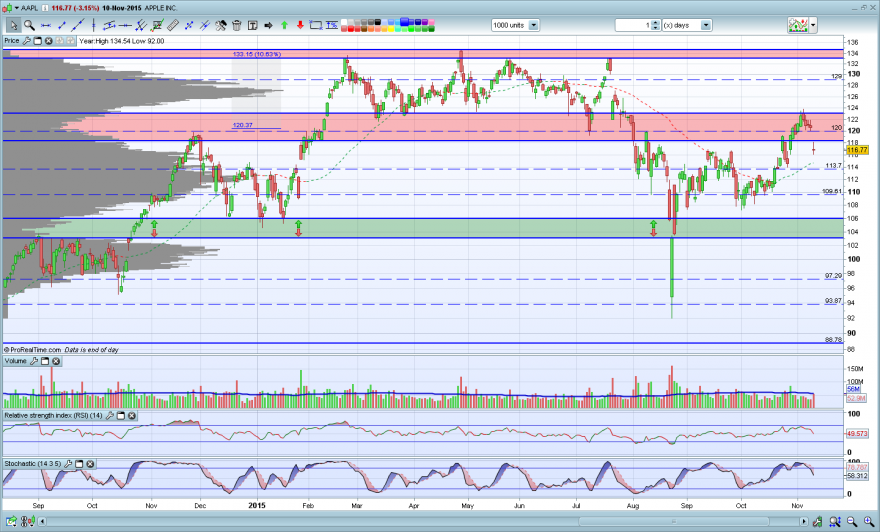This screenshot has height=532, width=880.
Task: Close the Price panel
Action: point(49,41)
